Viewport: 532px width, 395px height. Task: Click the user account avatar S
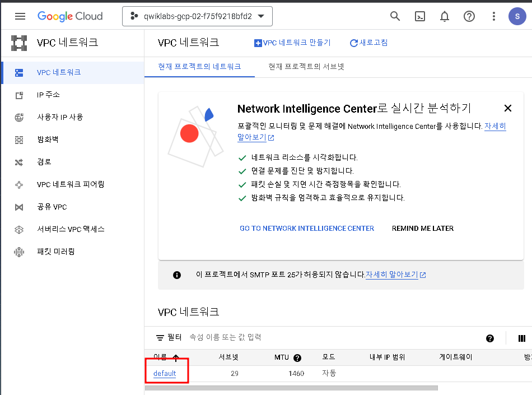coord(517,16)
